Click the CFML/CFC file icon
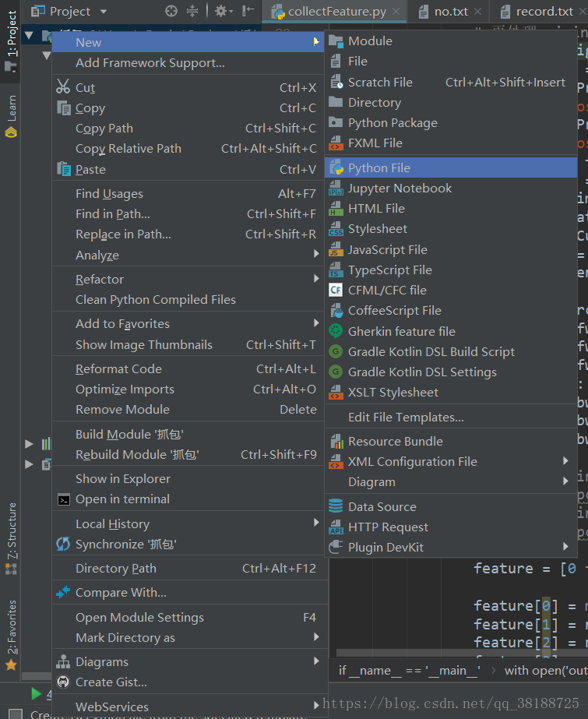588x719 pixels. click(x=336, y=291)
